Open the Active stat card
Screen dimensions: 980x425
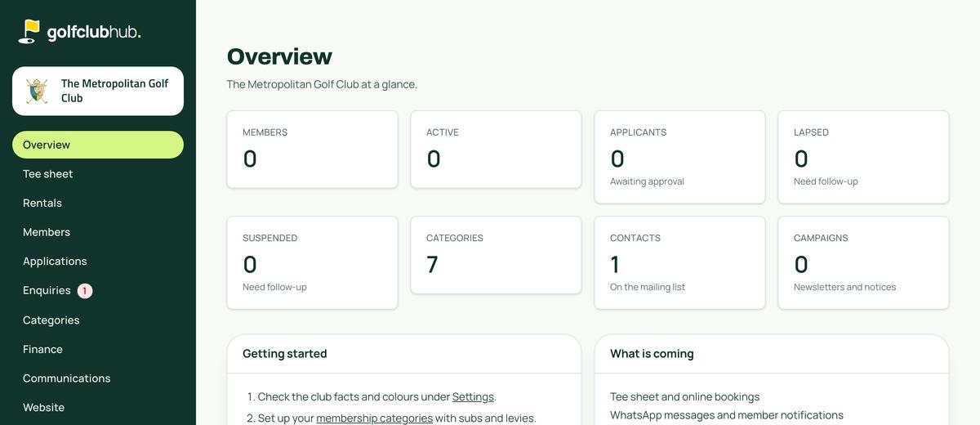(x=496, y=150)
